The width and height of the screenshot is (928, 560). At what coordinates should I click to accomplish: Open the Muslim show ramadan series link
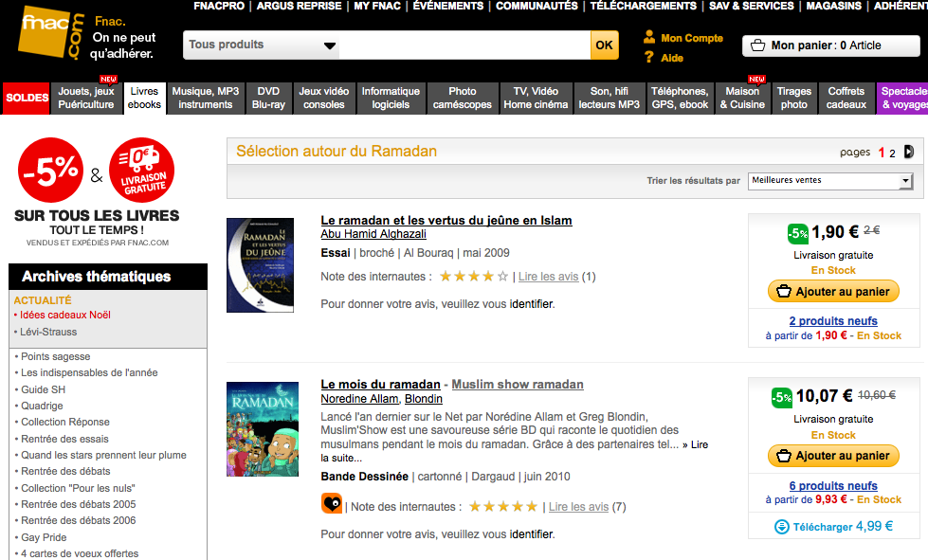pyautogui.click(x=518, y=385)
